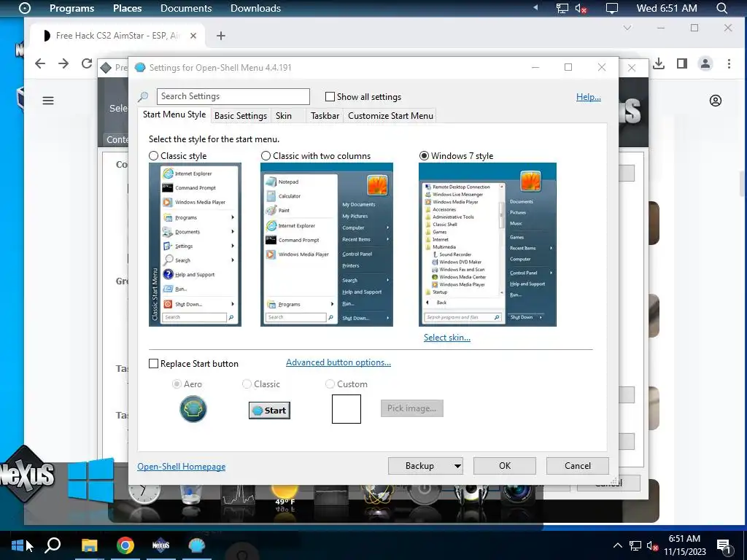Visit the Open-Shell Homepage link
Screen dimensions: 747x560
point(182,467)
